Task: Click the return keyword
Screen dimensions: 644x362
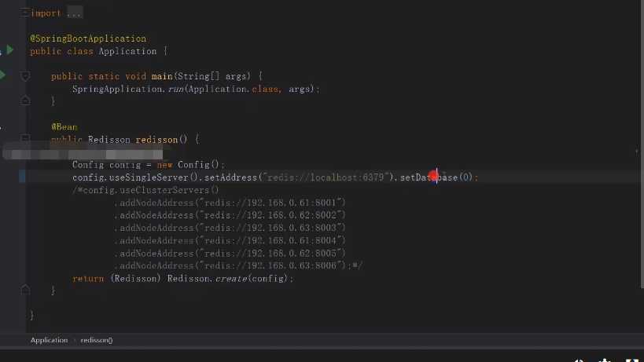Action: [88, 278]
